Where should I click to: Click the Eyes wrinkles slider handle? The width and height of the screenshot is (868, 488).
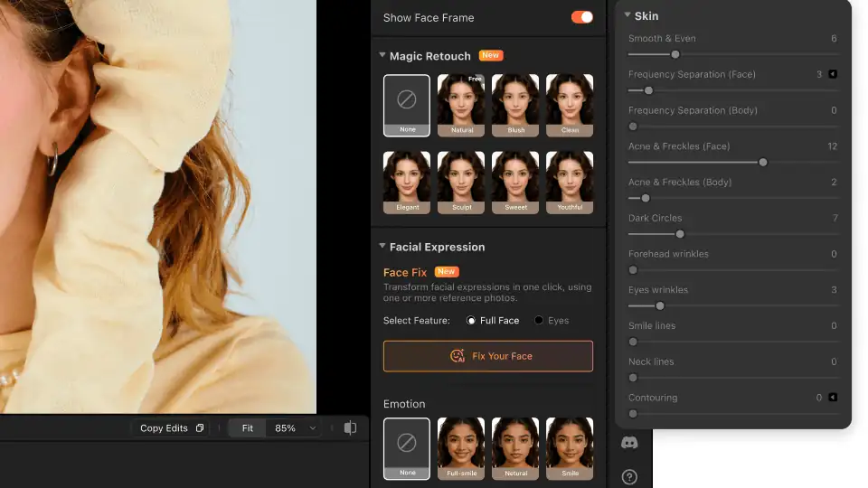click(659, 306)
